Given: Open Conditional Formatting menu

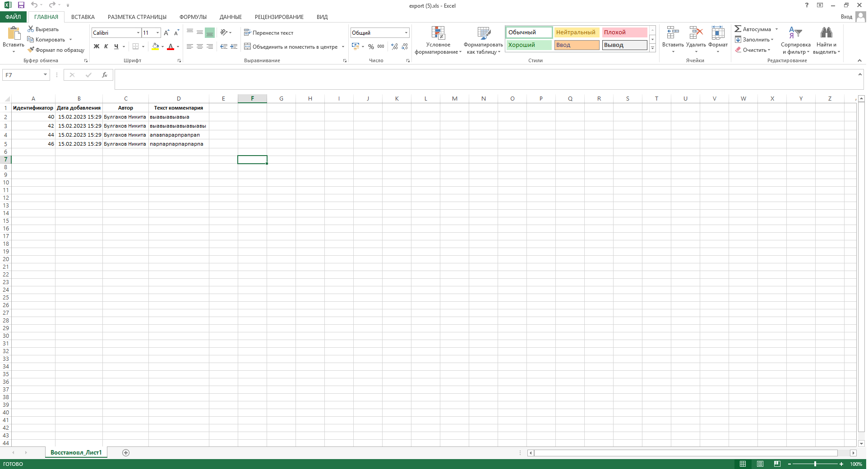Looking at the screenshot, I should coord(438,41).
